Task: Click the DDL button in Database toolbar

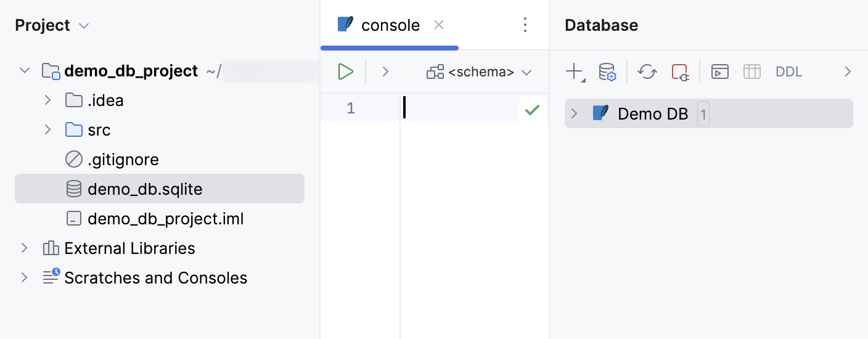Action: click(788, 71)
